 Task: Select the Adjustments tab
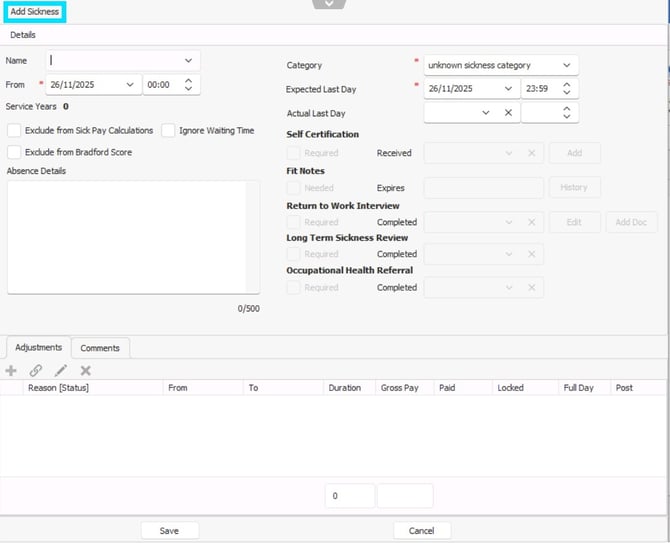click(x=38, y=348)
